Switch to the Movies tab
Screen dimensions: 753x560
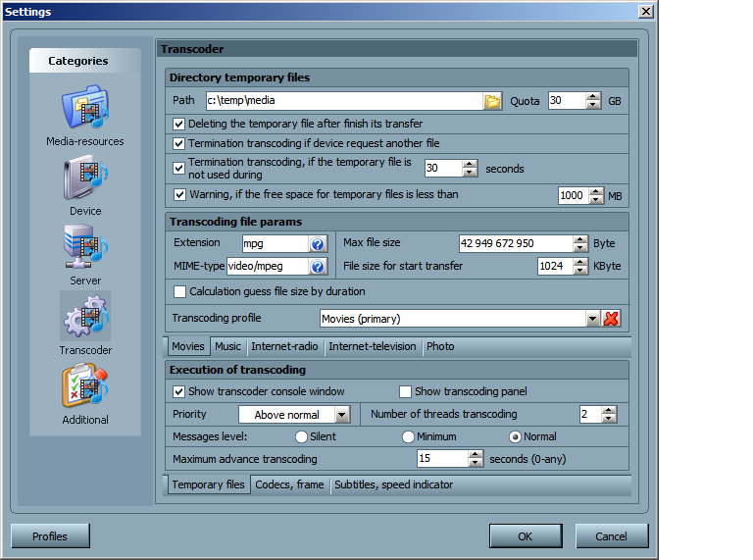[188, 346]
